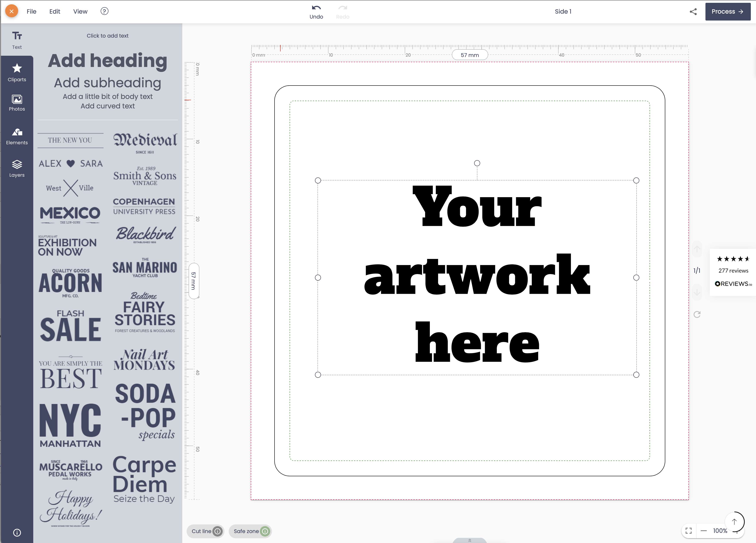
Task: Click the bottom-right resize handle of text box
Action: coord(636,375)
